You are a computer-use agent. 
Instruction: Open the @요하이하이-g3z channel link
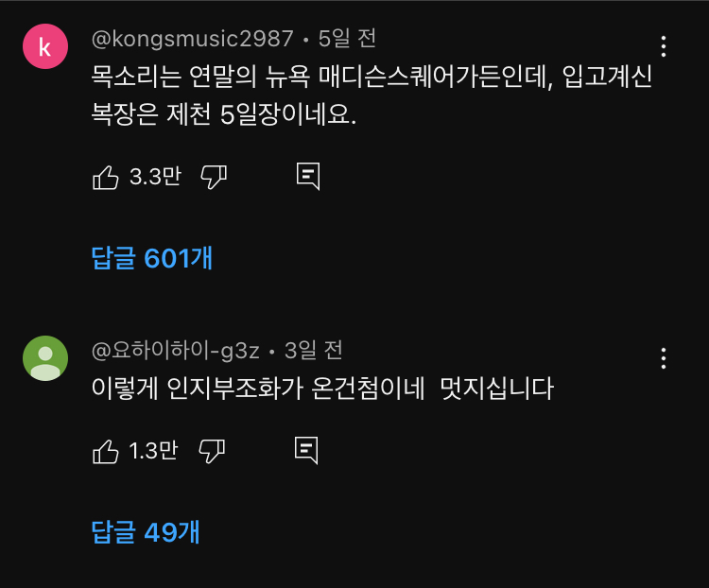tap(175, 351)
